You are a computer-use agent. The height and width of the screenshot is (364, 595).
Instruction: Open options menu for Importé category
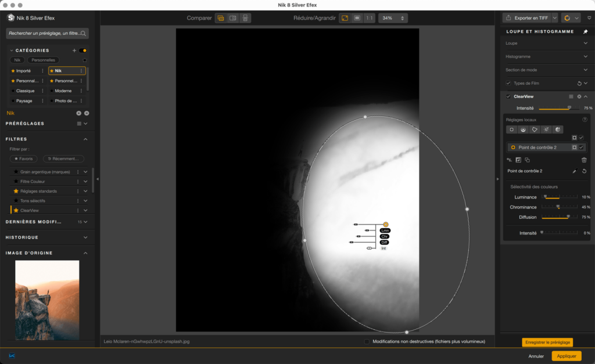click(42, 71)
